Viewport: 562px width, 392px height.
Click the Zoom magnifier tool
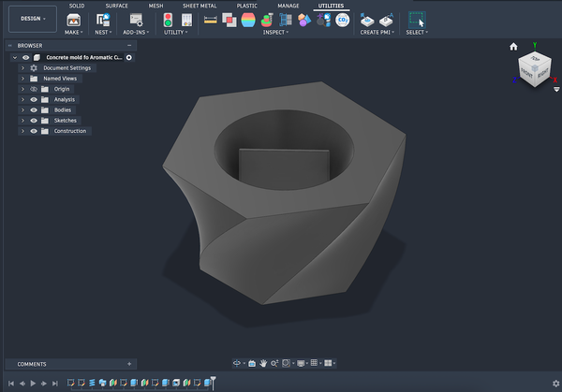coord(274,363)
